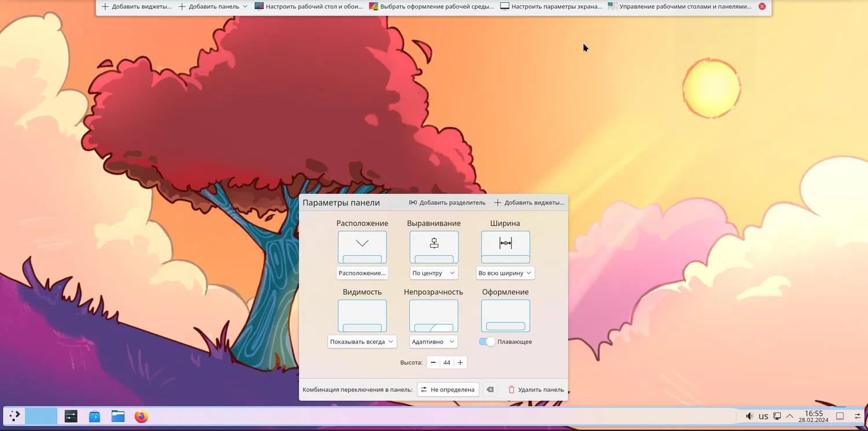868x431 pixels.
Task: Open 'Управление рабочими столами и панелями...'
Action: pos(680,6)
